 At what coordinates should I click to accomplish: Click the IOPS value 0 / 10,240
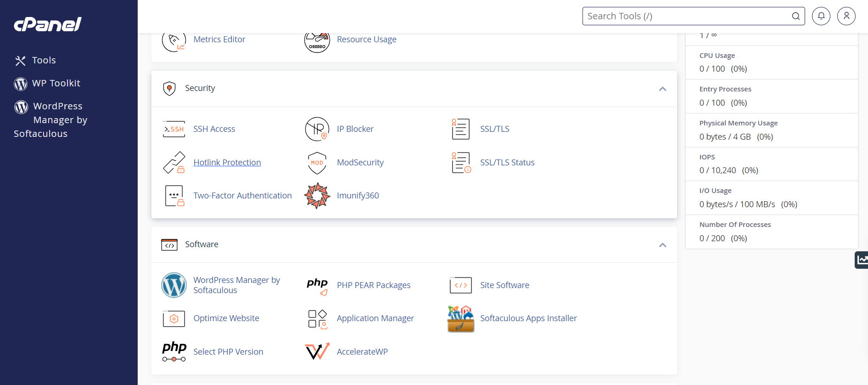click(x=718, y=170)
